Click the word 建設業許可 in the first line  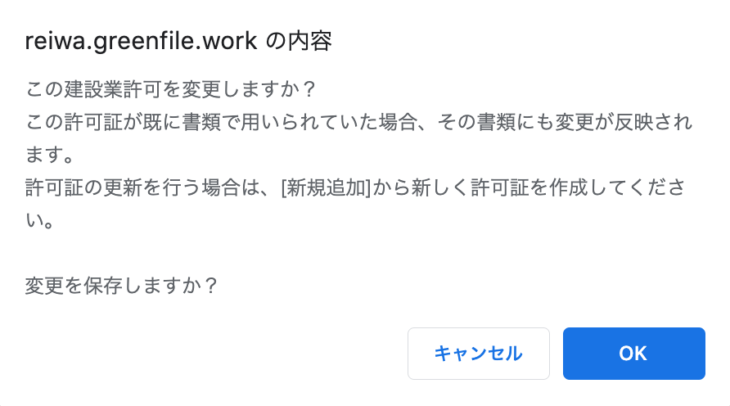point(113,89)
